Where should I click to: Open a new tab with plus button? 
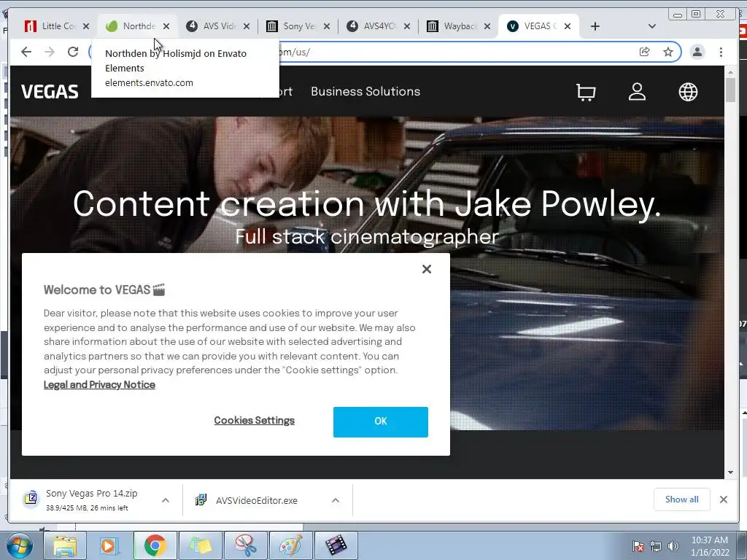click(595, 26)
